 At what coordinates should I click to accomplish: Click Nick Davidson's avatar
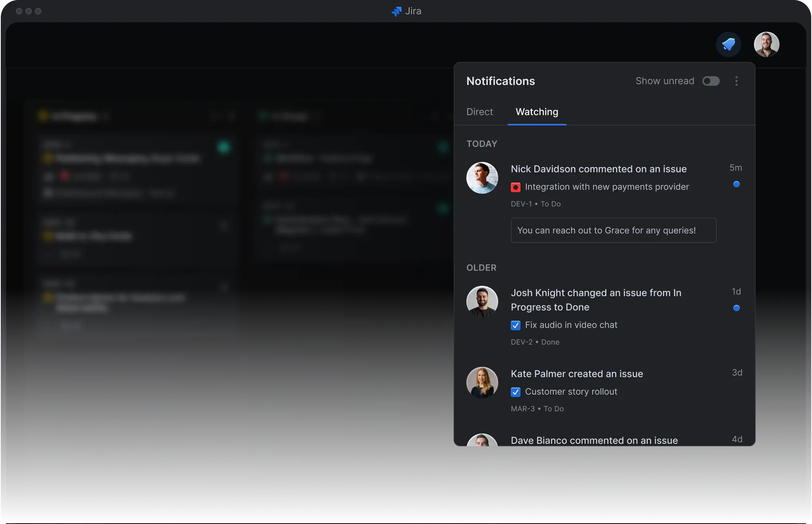point(482,178)
